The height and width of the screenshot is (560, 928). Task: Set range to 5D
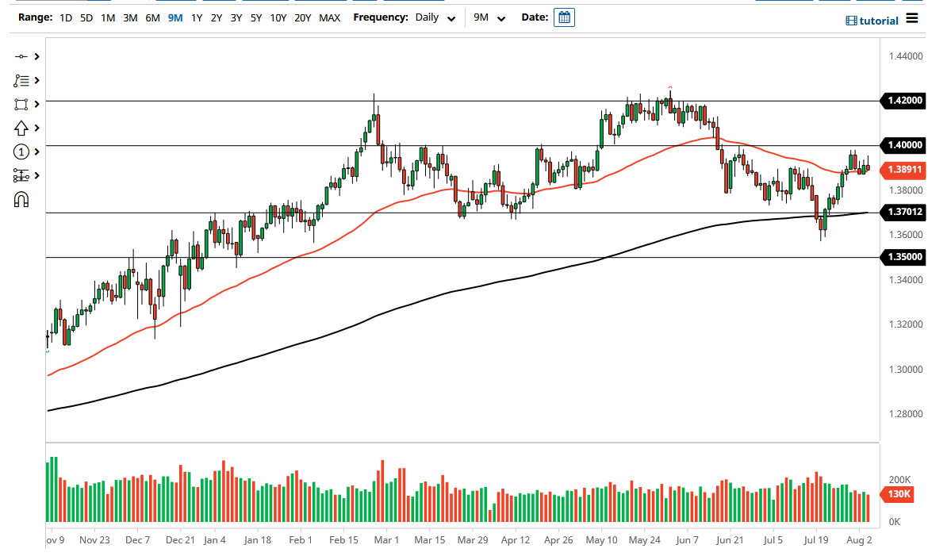click(86, 17)
